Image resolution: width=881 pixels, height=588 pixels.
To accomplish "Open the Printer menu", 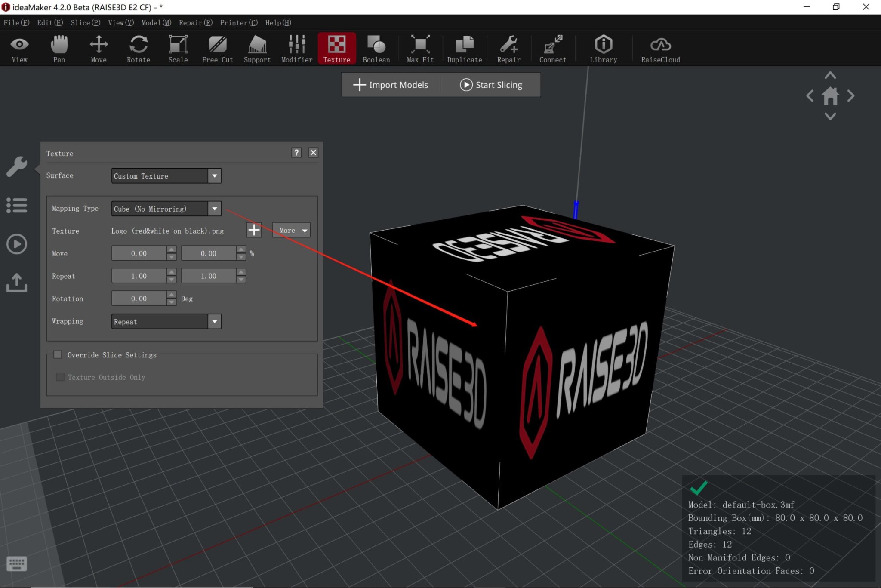I will [238, 22].
